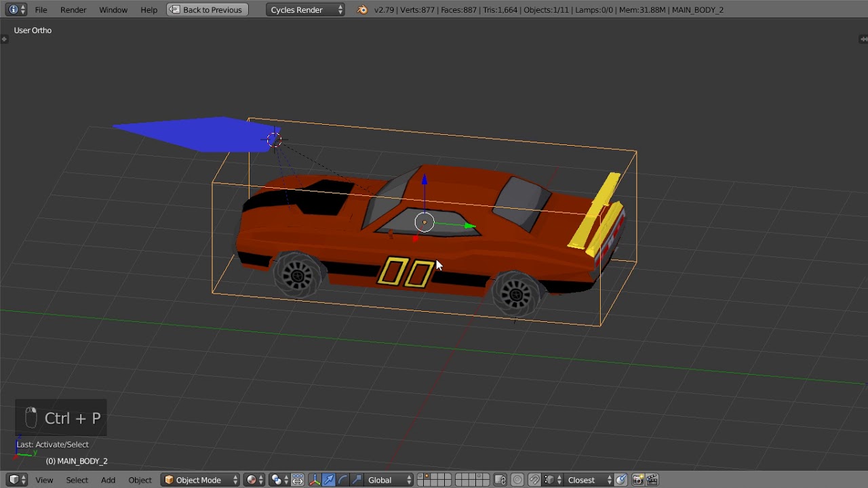Click the Last: Activate/Select status text

point(52,445)
